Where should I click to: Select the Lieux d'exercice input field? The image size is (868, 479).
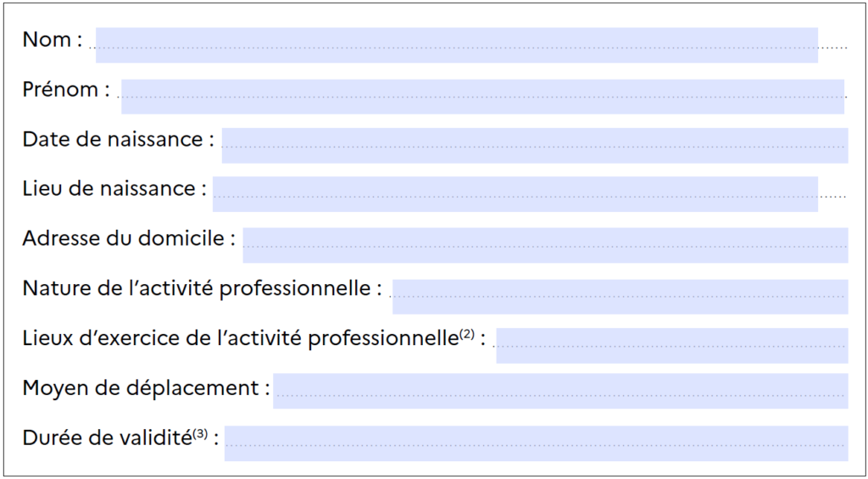(672, 346)
